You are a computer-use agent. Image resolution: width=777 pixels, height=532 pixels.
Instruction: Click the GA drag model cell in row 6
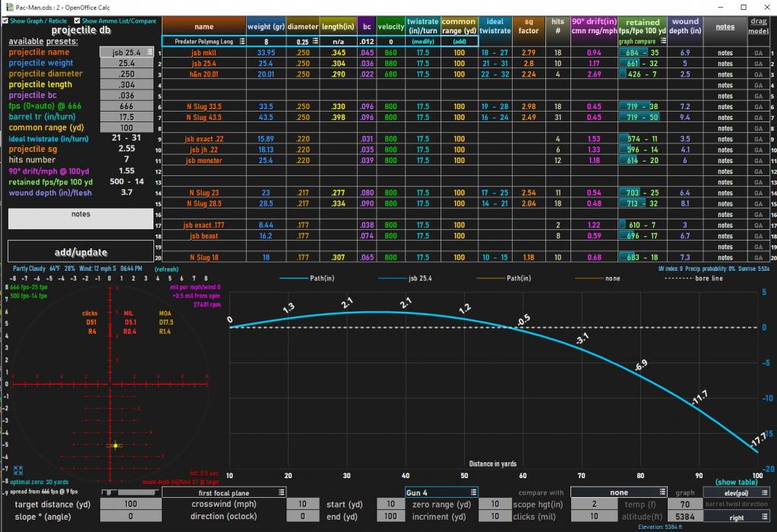click(x=758, y=106)
